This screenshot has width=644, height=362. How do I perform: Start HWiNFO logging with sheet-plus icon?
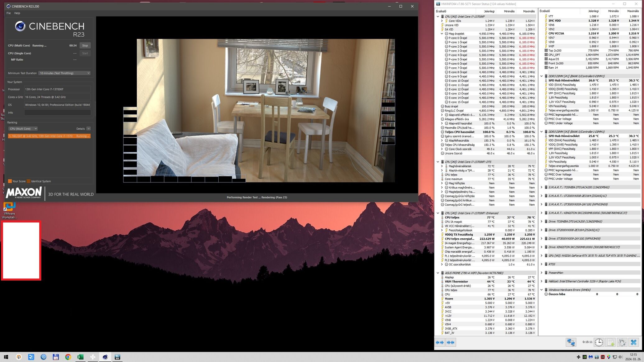610,342
